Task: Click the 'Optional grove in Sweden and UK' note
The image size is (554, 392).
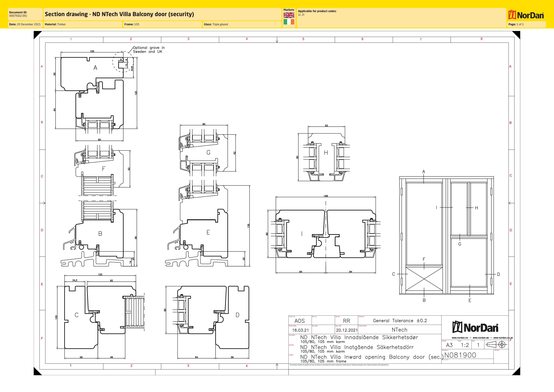Action: [149, 50]
